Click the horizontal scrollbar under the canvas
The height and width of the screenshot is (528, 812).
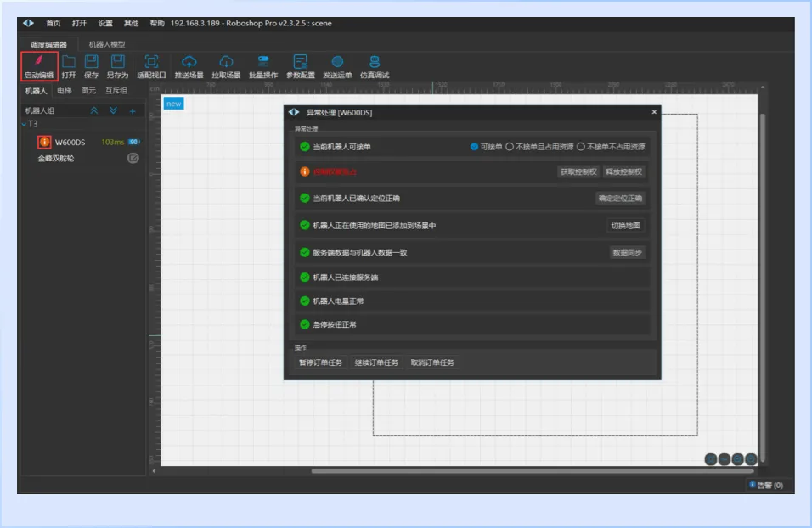click(532, 470)
